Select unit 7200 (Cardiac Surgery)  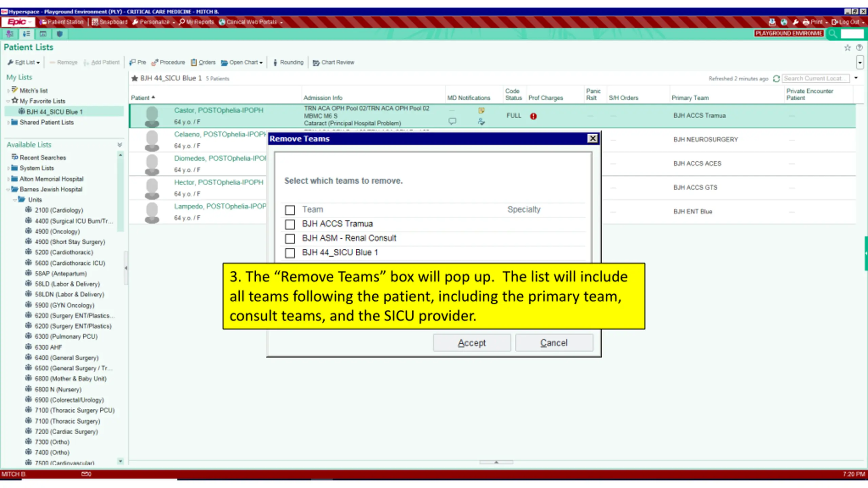tap(66, 432)
